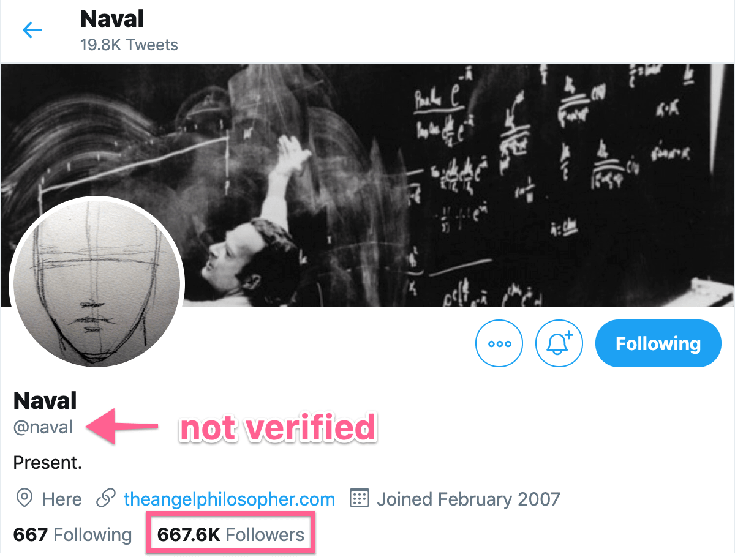The height and width of the screenshot is (560, 735).
Task: Click the Naval title in the top bar
Action: pos(112,20)
